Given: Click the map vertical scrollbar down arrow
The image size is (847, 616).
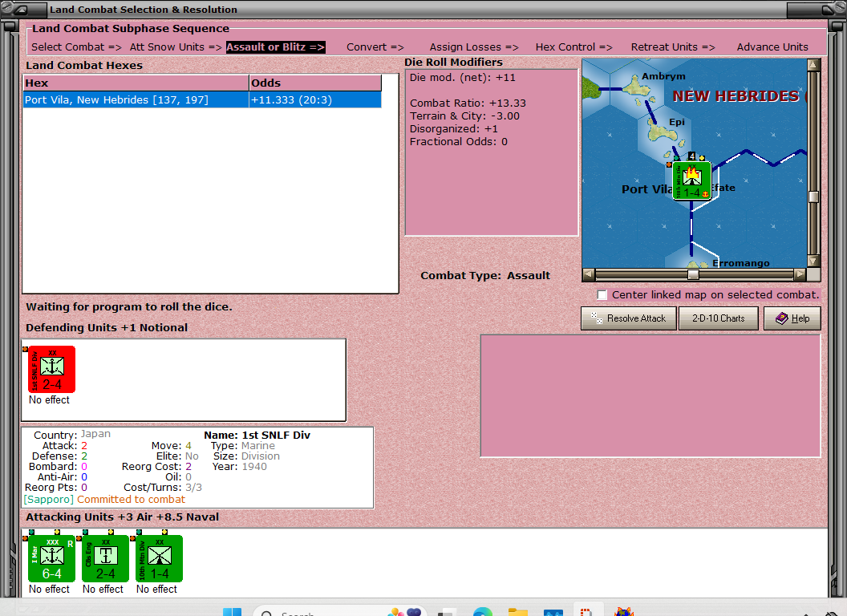Looking at the screenshot, I should [813, 261].
